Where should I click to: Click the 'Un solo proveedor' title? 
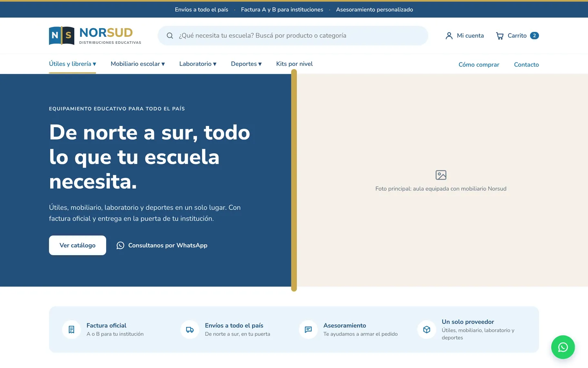[468, 322]
